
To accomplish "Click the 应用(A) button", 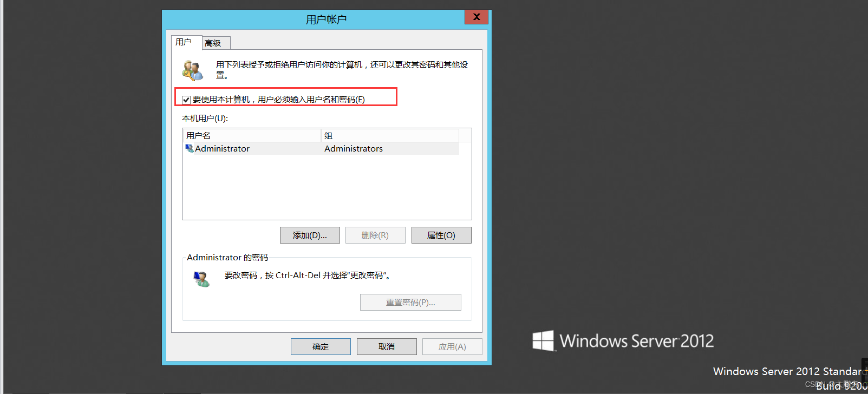I will tap(452, 347).
